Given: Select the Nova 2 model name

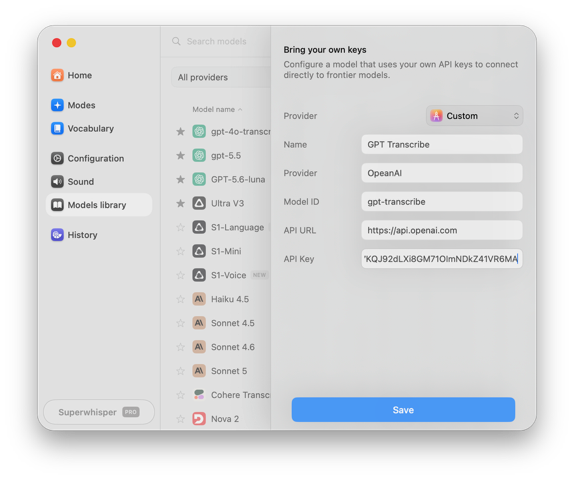Looking at the screenshot, I should point(225,419).
